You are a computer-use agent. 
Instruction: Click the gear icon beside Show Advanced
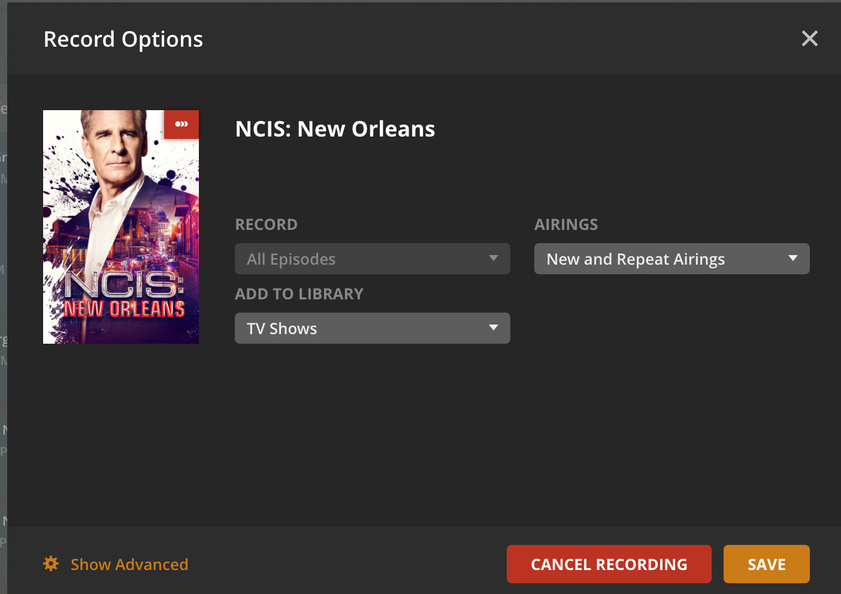(51, 564)
